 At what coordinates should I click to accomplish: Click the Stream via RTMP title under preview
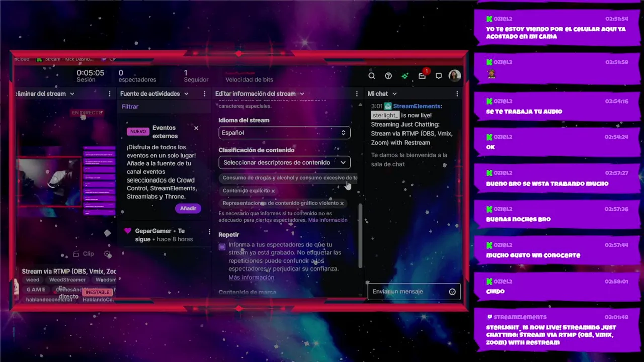(69, 271)
